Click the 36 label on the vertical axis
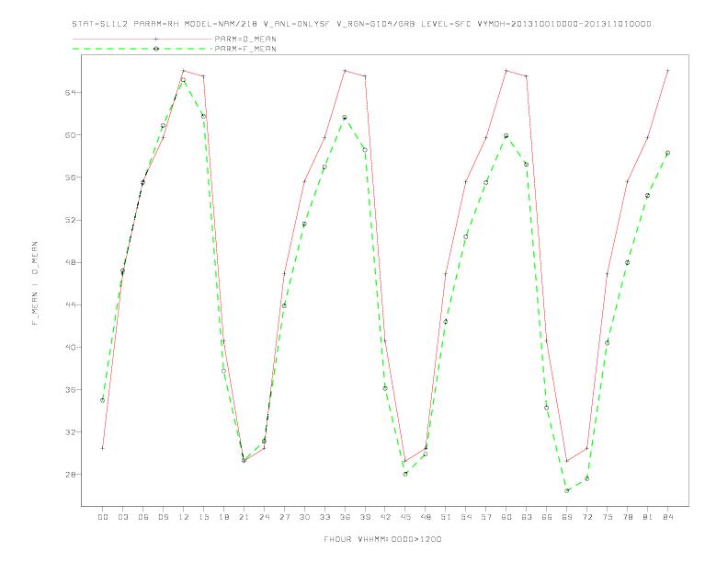The width and height of the screenshot is (728, 563). click(70, 390)
